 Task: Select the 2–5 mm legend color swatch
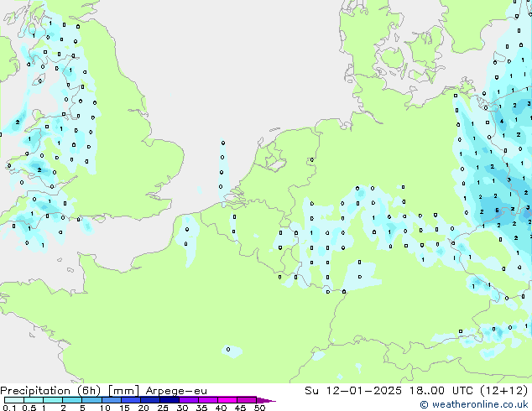click(x=72, y=400)
